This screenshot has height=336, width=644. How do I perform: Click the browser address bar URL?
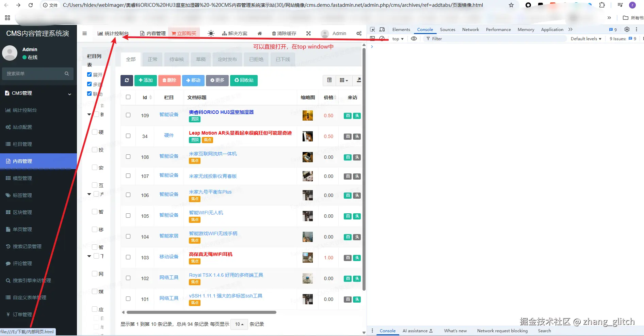tap(273, 5)
